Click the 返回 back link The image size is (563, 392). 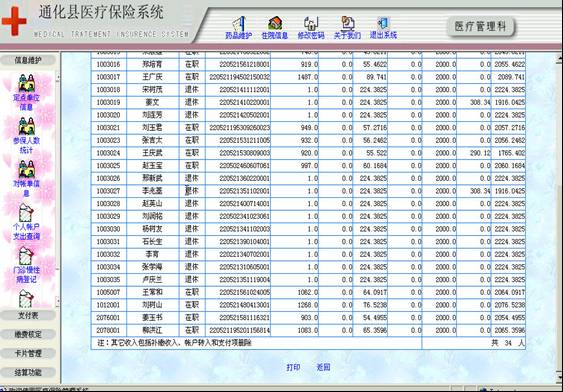click(x=323, y=367)
